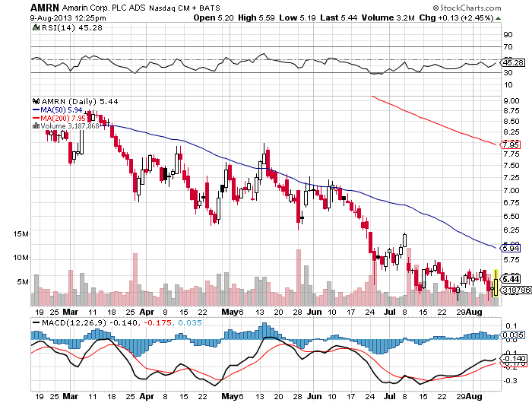This screenshot has width=532, height=403.
Task: Click Jun on the upper date axis
Action: point(314,312)
